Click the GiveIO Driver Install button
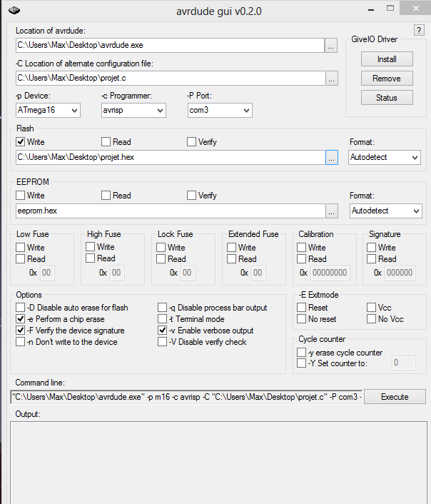The width and height of the screenshot is (431, 504). 387,59
